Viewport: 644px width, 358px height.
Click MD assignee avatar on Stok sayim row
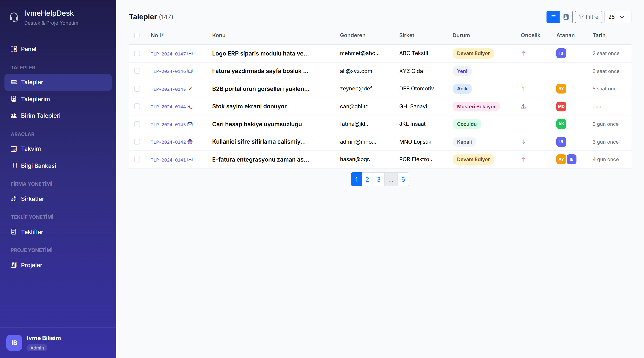[561, 106]
